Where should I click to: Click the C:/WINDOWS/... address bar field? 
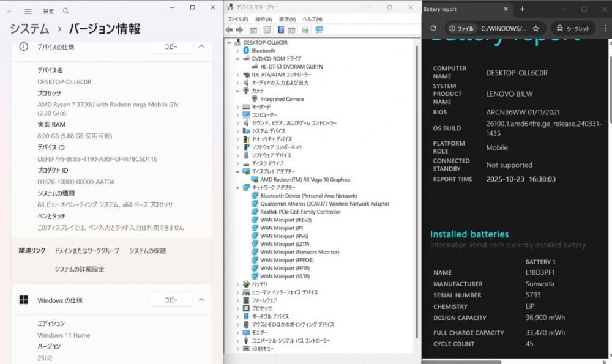point(504,29)
